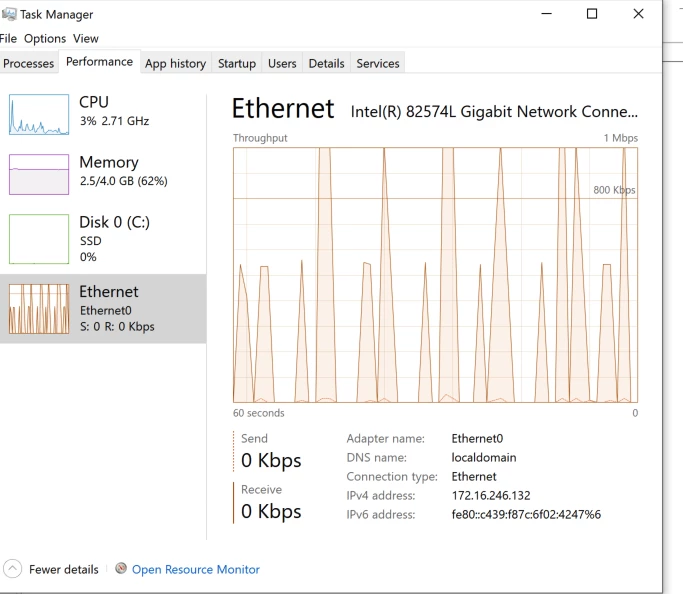The width and height of the screenshot is (683, 594).
Task: Switch to the Services tab
Action: pyautogui.click(x=378, y=63)
